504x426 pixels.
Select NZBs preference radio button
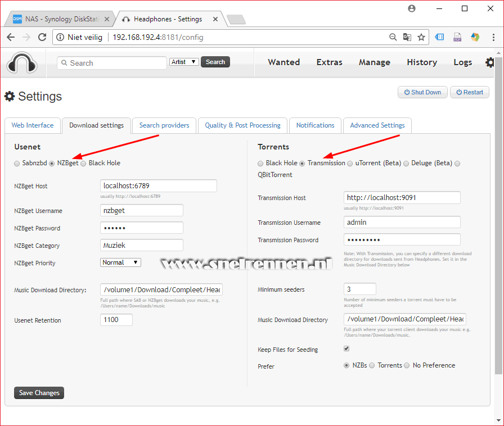(x=346, y=365)
